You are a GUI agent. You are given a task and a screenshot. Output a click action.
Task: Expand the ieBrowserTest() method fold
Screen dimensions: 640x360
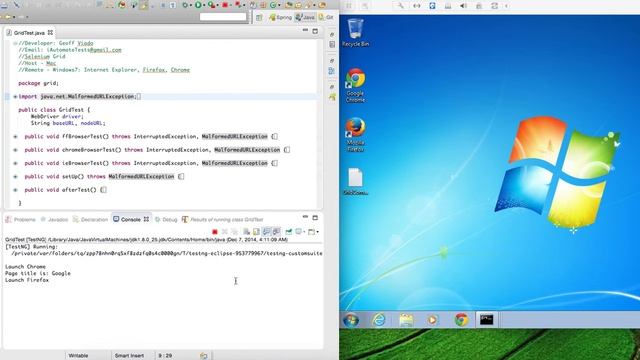tap(15, 163)
